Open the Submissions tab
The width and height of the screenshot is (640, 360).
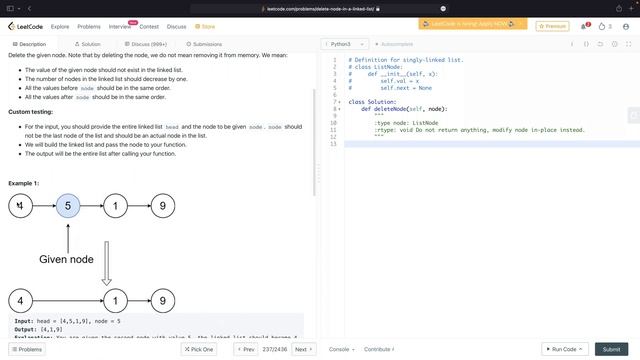[204, 44]
